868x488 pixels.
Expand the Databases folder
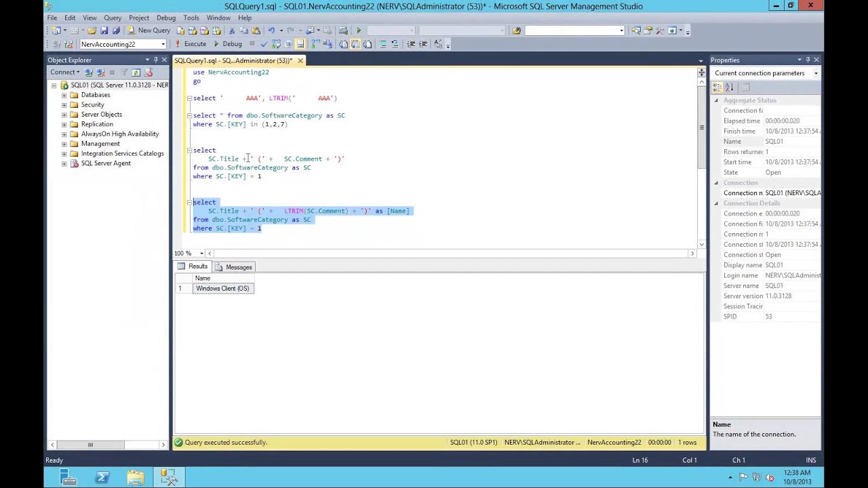point(64,95)
